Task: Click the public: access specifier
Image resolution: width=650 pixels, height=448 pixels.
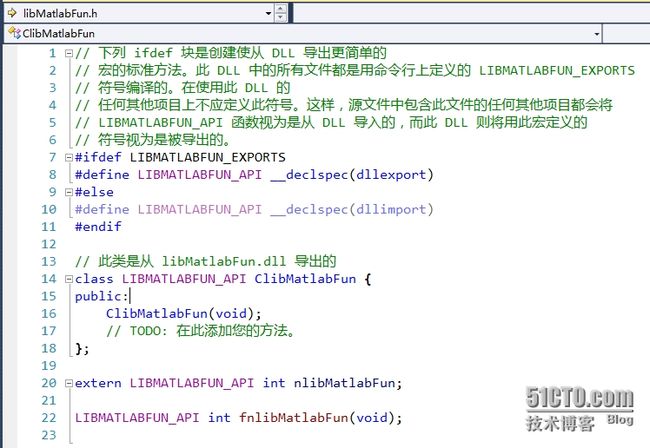Action: pyautogui.click(x=100, y=296)
